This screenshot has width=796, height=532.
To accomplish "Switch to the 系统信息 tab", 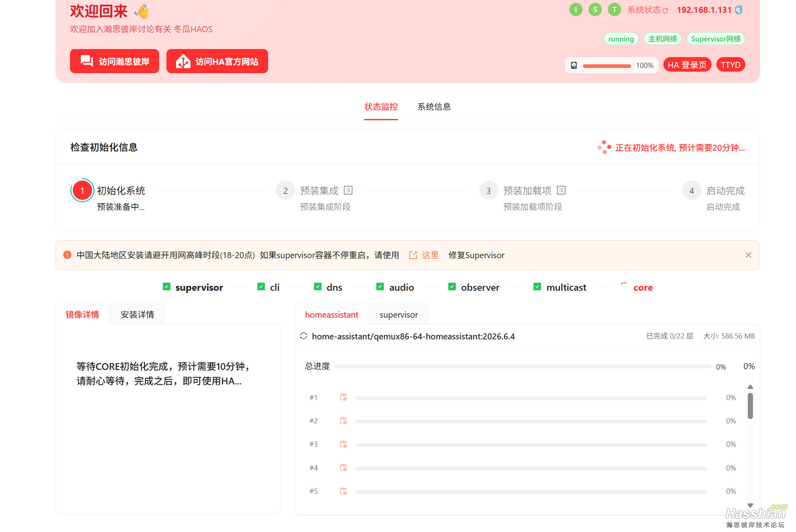I will click(x=434, y=107).
